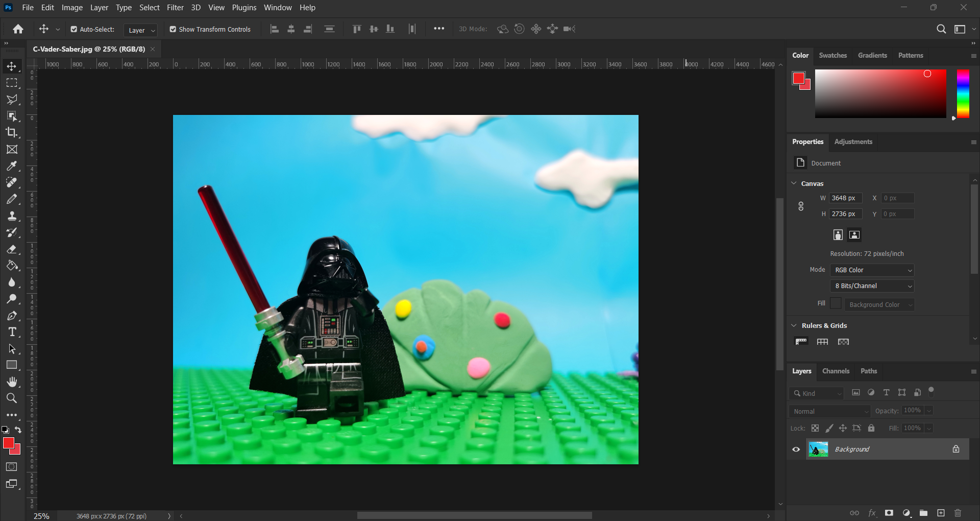Viewport: 980px width, 521px height.
Task: Hide the Background layer visibility eye
Action: [x=796, y=449]
